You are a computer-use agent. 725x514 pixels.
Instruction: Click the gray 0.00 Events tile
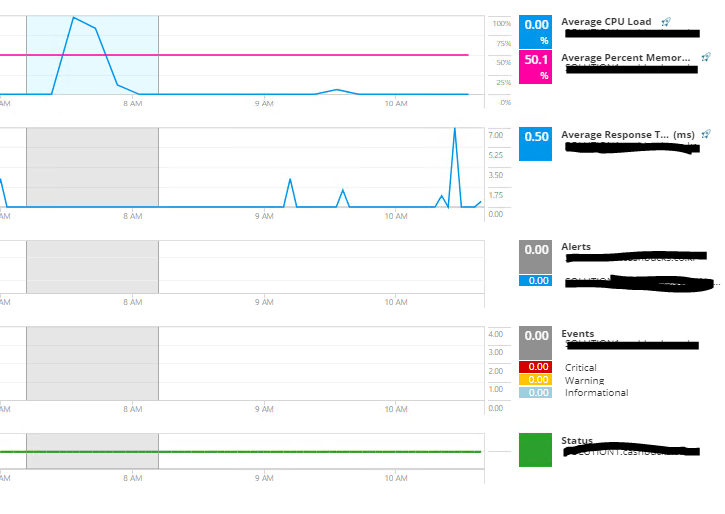tap(535, 343)
